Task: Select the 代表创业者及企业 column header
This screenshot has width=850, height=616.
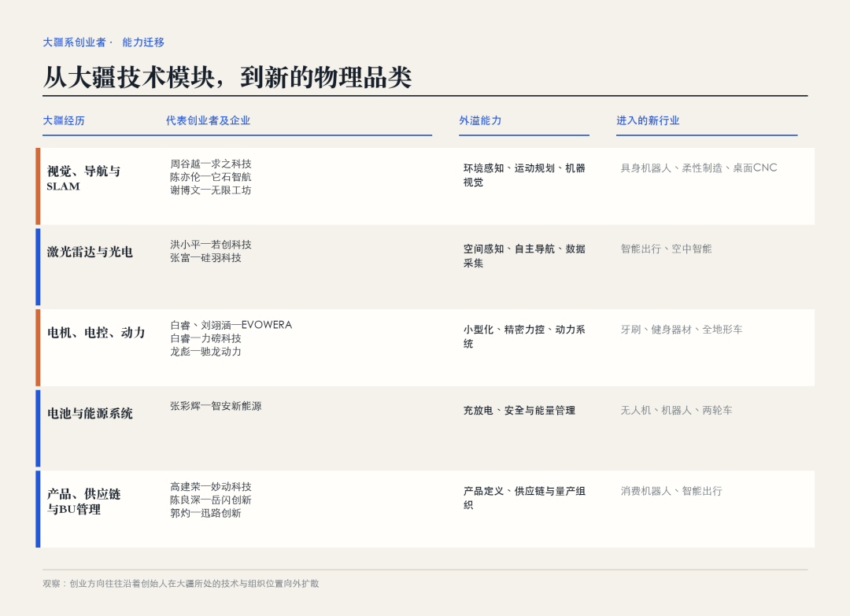Action: pos(208,120)
